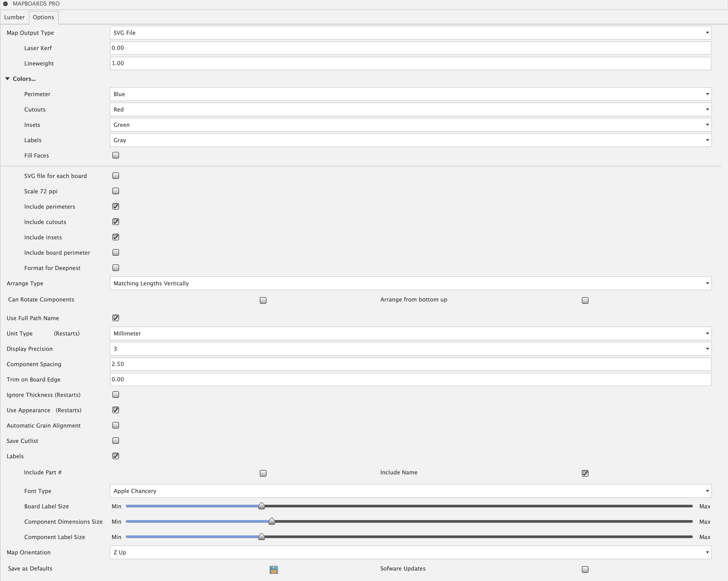Choose a font in Font Type dropdown

[410, 491]
